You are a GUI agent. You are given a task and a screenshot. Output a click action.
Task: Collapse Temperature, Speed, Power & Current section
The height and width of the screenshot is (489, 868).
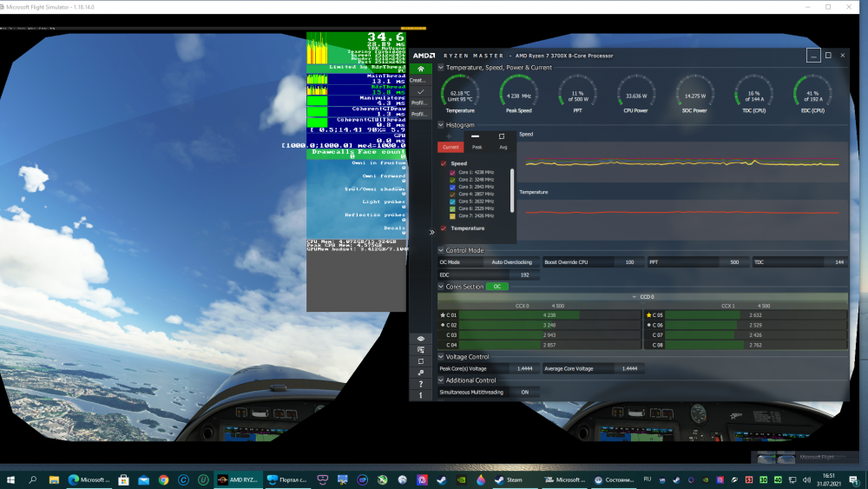pyautogui.click(x=441, y=68)
